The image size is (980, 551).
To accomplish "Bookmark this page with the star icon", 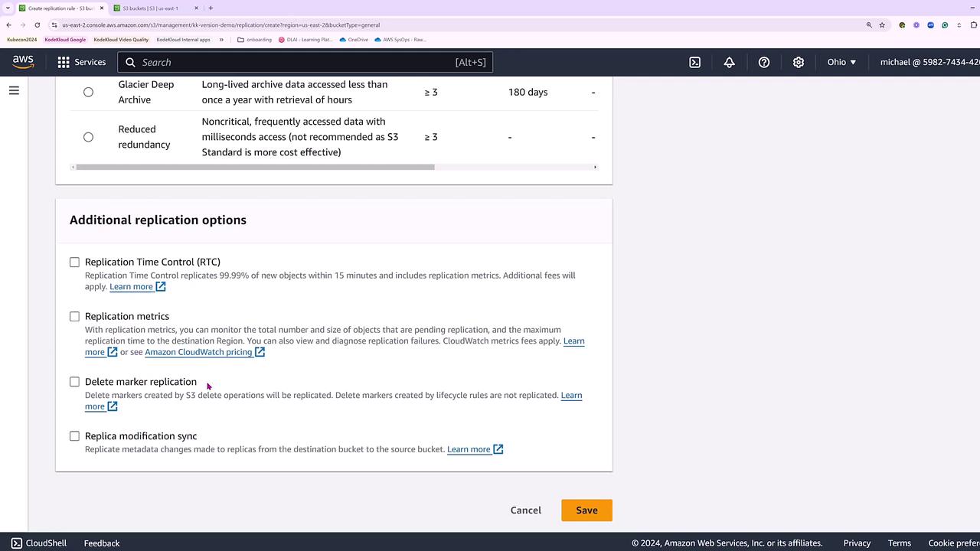I will point(882,24).
